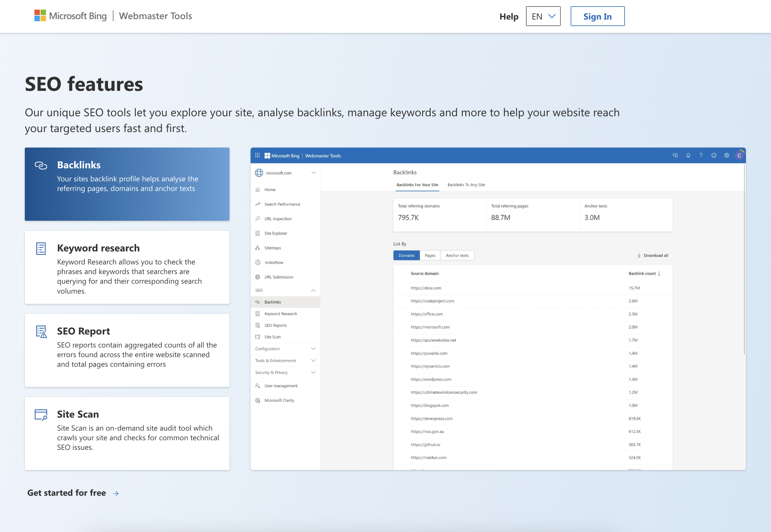Click Get started for free link

pos(66,493)
